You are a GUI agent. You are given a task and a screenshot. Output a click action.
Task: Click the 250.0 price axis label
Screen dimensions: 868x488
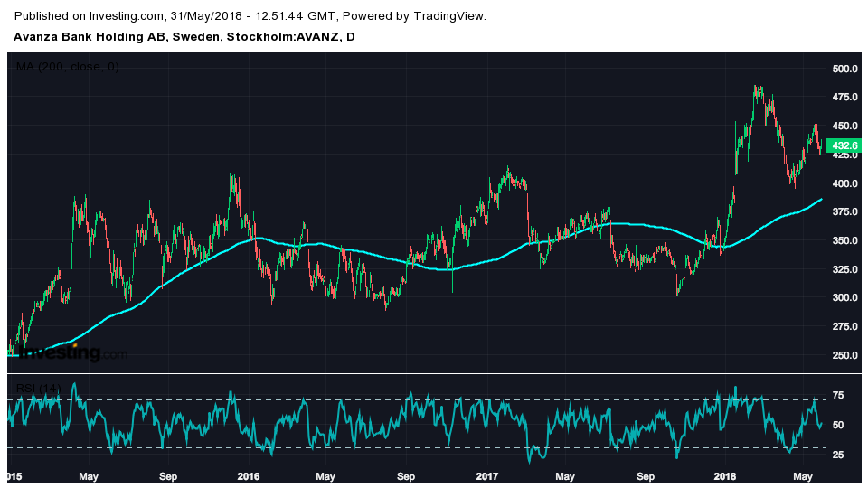tap(844, 355)
